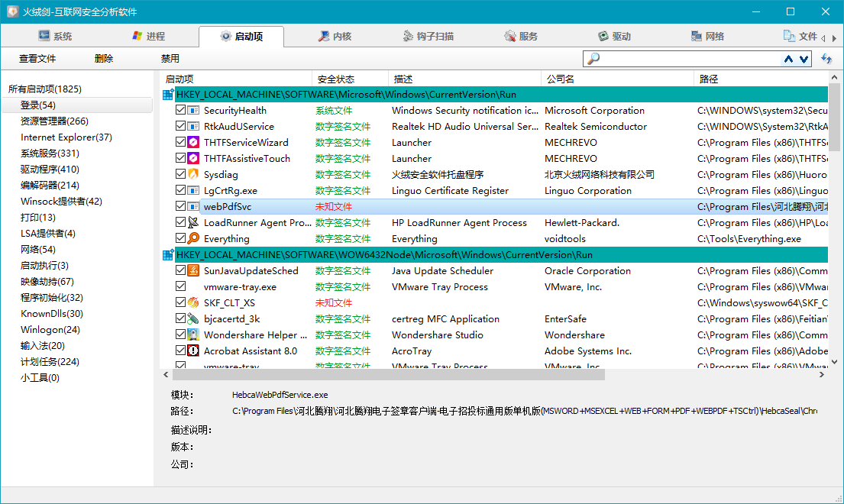844x504 pixels.
Task: Click the refresh icon beside search box
Action: 826,59
